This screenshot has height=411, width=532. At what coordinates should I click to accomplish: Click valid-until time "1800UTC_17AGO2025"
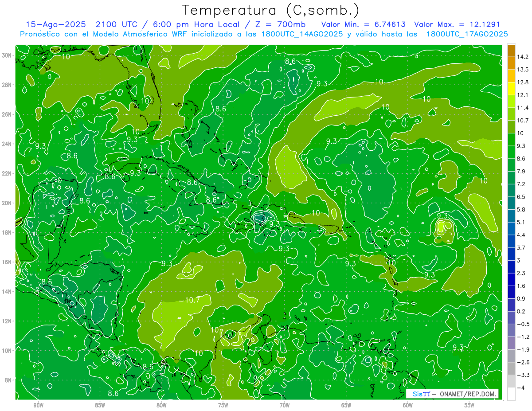467,34
